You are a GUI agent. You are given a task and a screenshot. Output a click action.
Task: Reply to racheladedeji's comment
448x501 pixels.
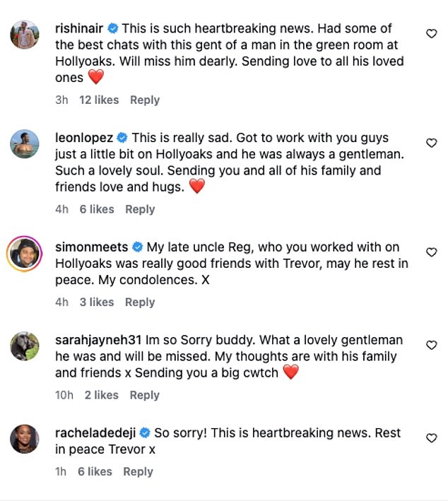138,471
